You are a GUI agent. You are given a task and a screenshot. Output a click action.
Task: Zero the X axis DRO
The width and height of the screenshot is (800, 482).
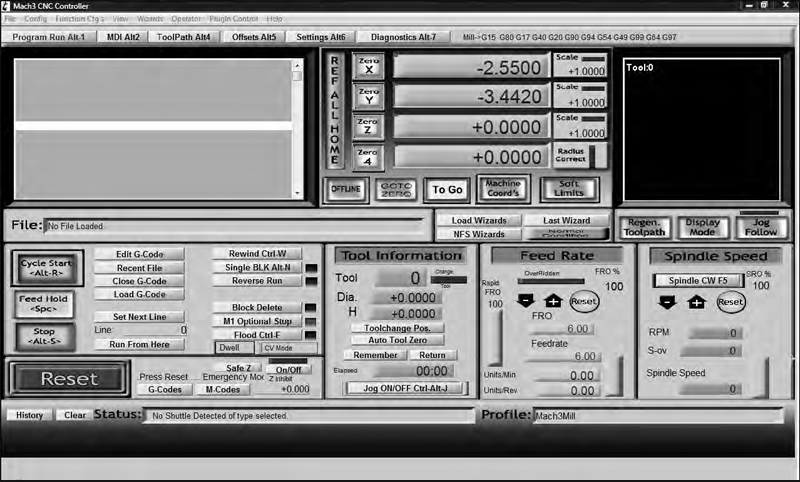pyautogui.click(x=368, y=66)
